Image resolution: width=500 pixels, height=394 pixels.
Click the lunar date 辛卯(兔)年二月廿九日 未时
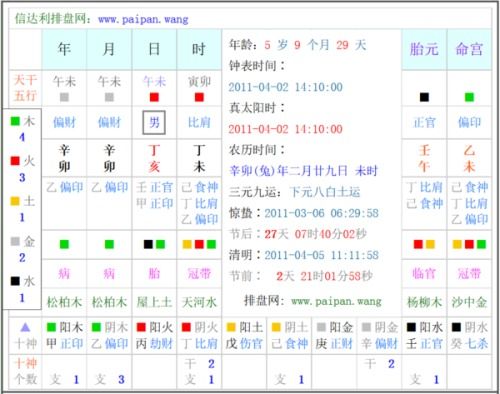303,171
